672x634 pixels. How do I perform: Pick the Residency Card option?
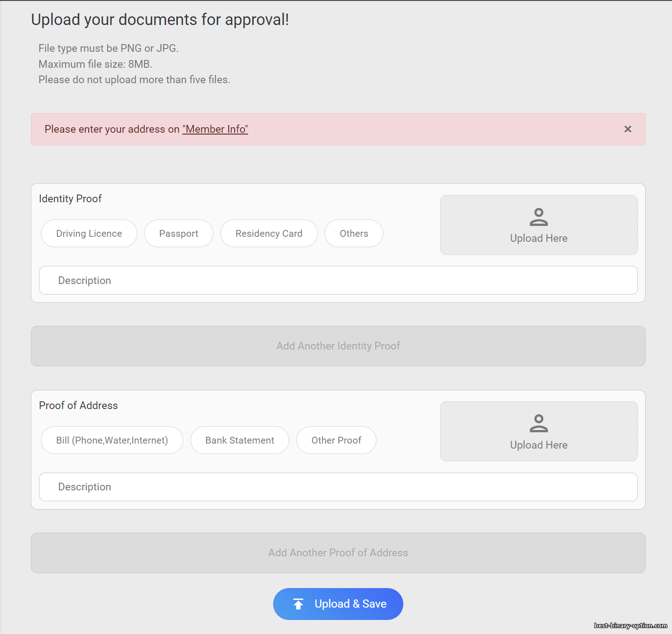(269, 234)
